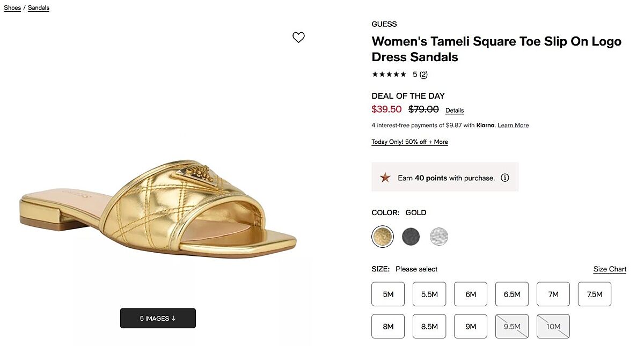The width and height of the screenshot is (644, 346).
Task: Select size 8.5M
Action: click(429, 326)
